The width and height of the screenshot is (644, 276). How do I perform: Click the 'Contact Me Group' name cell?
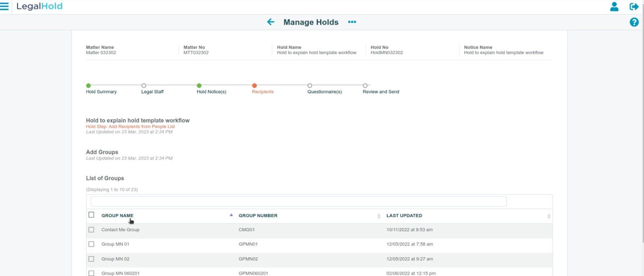[120, 230]
